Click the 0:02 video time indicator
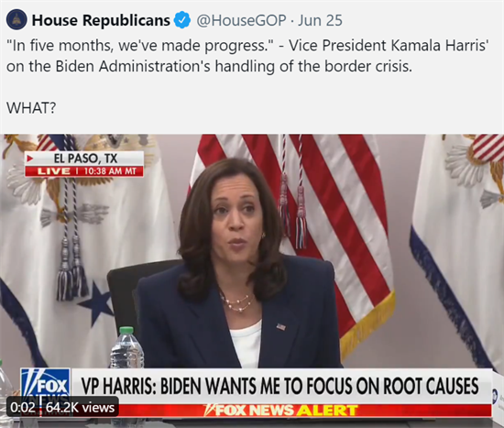Viewport: 504px width, 428px height. [x=23, y=408]
